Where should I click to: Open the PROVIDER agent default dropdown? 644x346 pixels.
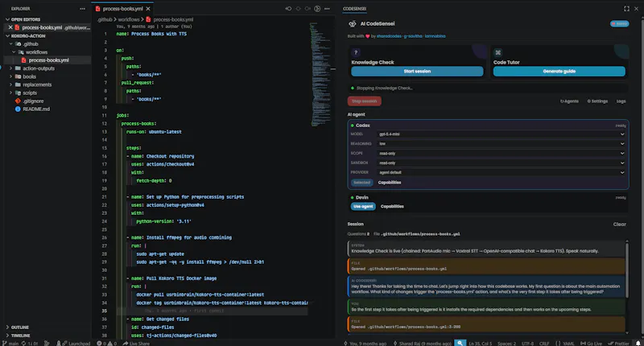coord(501,172)
